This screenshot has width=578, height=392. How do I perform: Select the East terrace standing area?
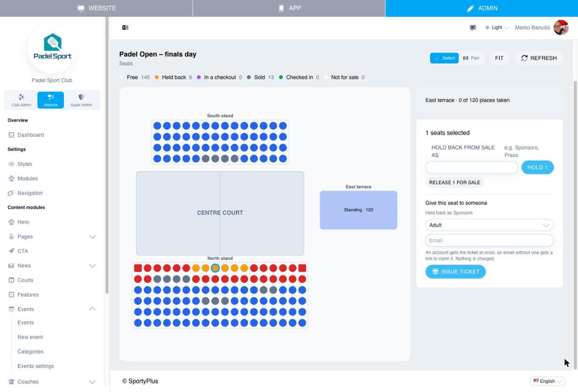[x=358, y=210]
